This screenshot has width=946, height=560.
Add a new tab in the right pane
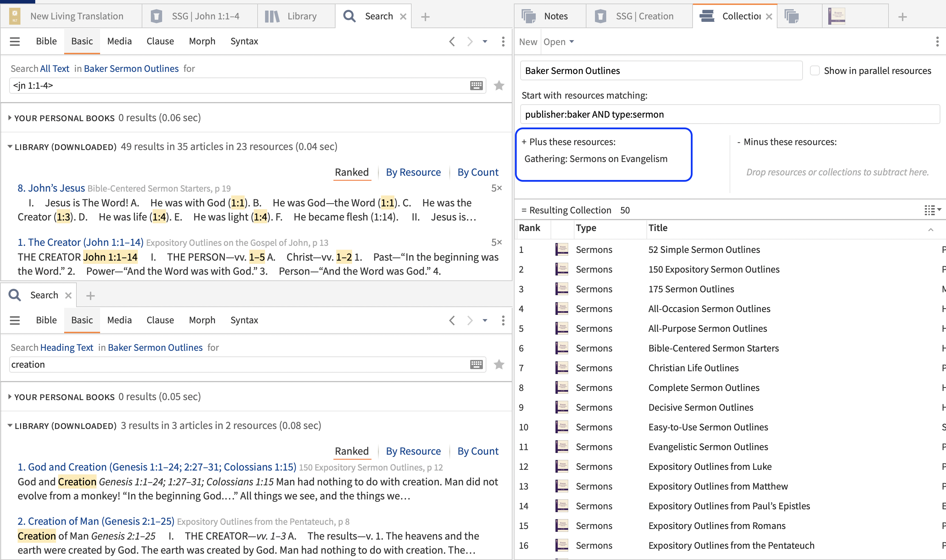click(902, 17)
